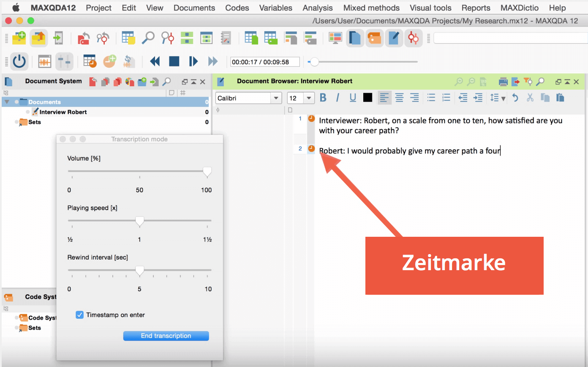Click reset activations icon in Document System header
Screen dimensions: 588x367
pyautogui.click(x=93, y=82)
